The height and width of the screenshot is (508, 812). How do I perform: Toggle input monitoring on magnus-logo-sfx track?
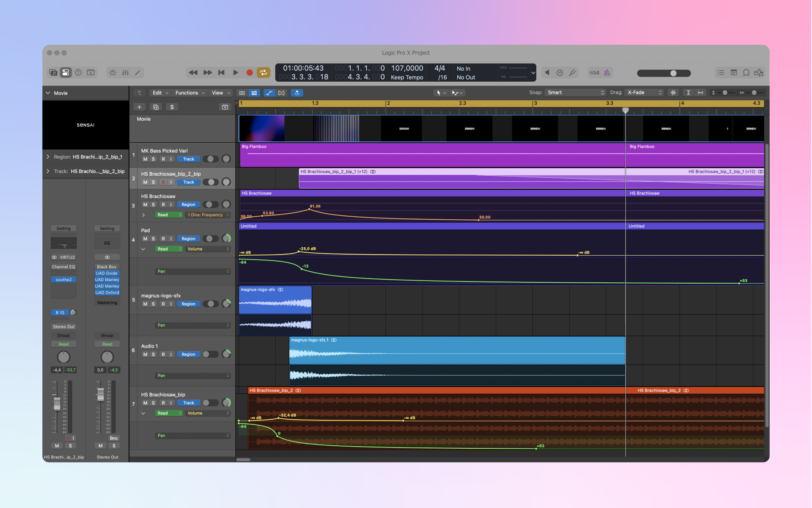tap(171, 304)
